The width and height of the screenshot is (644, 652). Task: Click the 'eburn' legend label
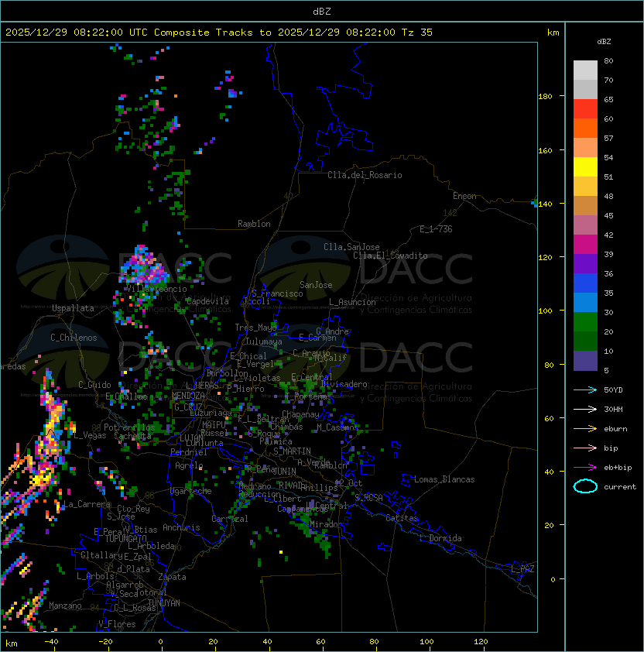[x=615, y=429]
